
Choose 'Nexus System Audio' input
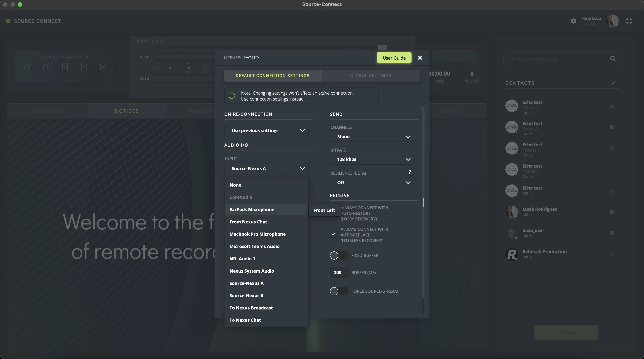tap(266, 271)
